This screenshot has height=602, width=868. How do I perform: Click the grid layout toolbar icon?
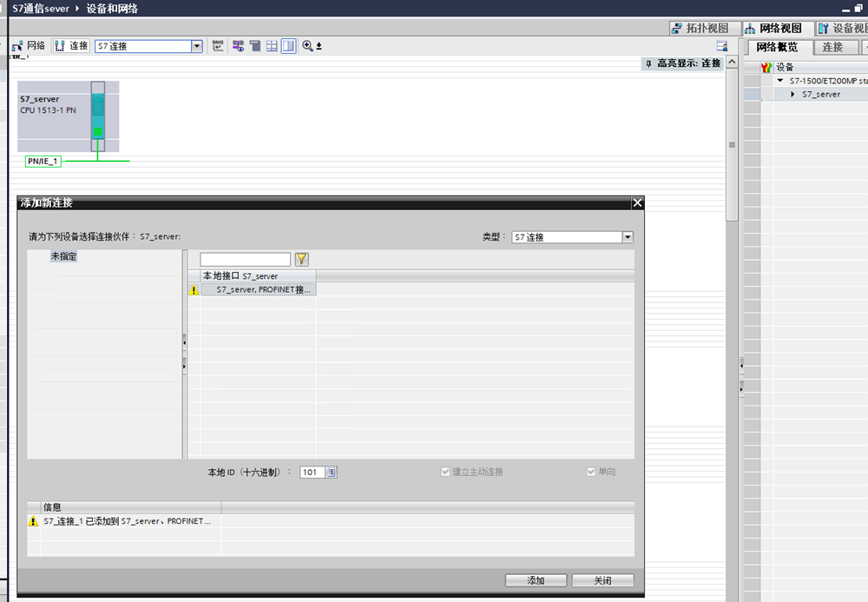pyautogui.click(x=272, y=46)
